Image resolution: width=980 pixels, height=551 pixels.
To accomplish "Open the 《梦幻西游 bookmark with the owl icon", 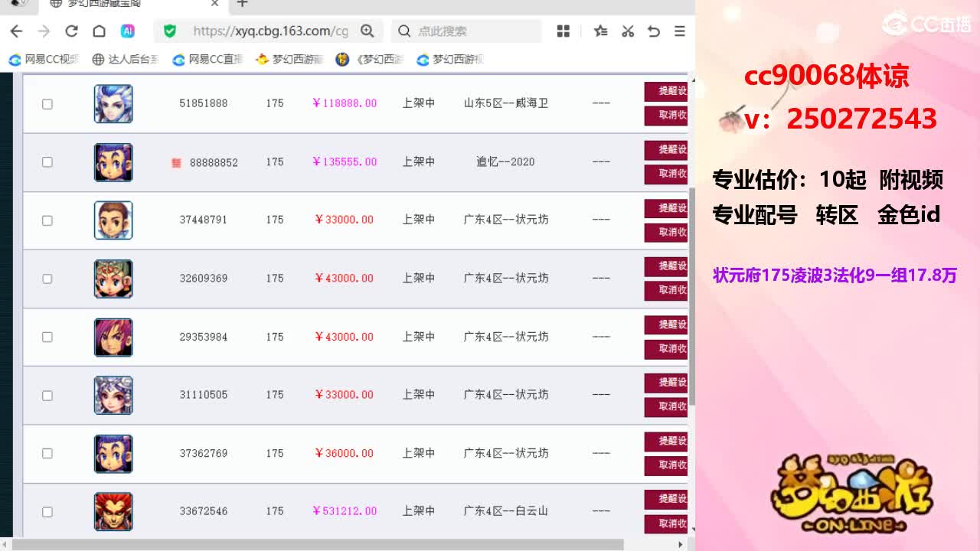I will coord(370,60).
